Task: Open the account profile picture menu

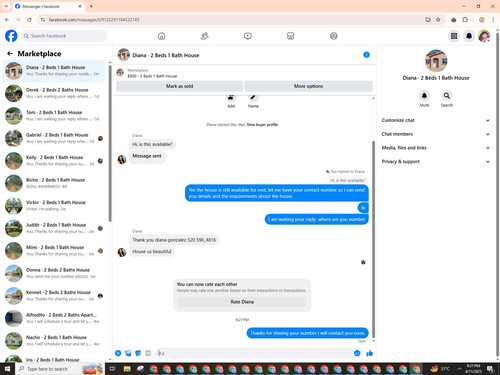Action: coord(484,36)
